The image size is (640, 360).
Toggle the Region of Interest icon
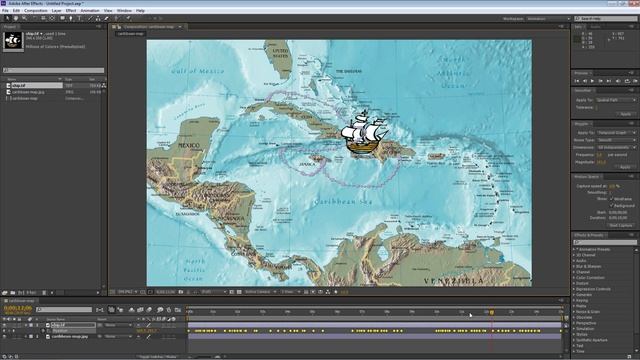click(232, 292)
